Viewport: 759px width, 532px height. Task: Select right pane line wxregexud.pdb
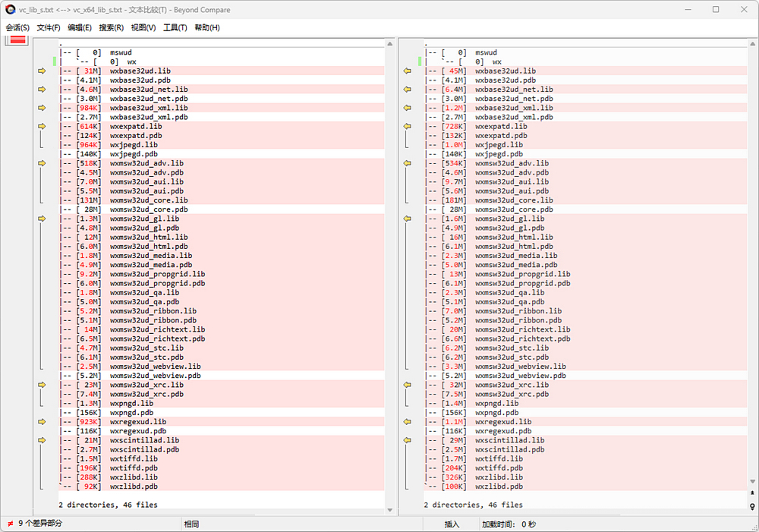click(x=586, y=431)
